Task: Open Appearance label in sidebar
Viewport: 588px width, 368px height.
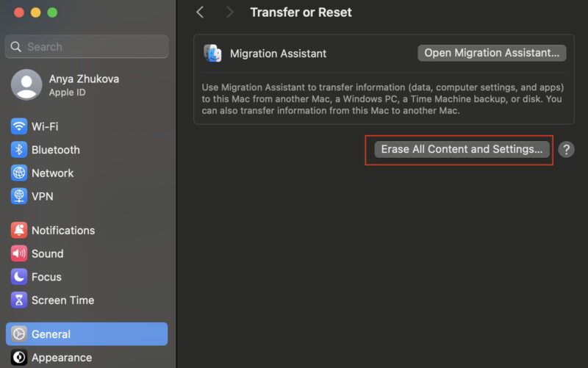Action: coord(62,358)
